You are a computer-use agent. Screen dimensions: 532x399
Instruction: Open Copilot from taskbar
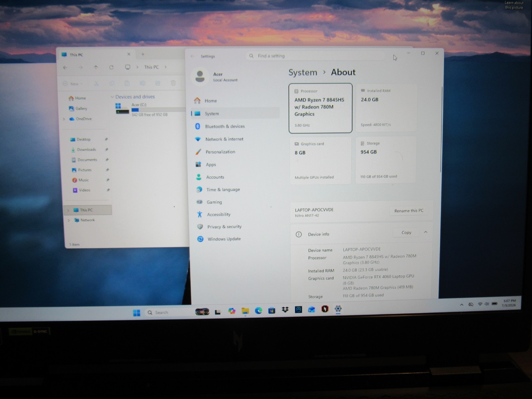click(232, 311)
